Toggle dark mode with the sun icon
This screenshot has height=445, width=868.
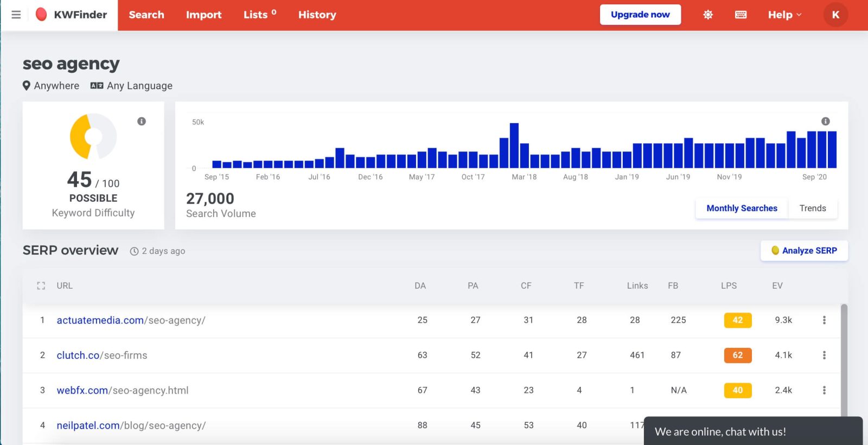(708, 15)
